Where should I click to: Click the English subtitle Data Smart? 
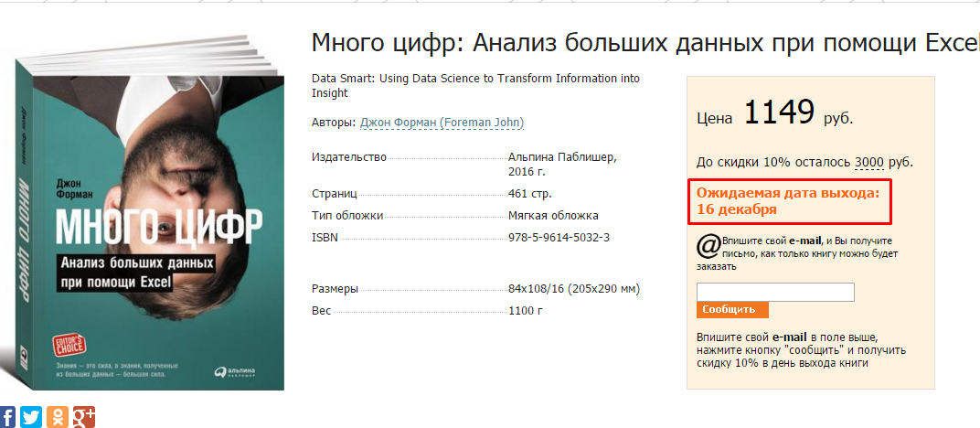475,85
